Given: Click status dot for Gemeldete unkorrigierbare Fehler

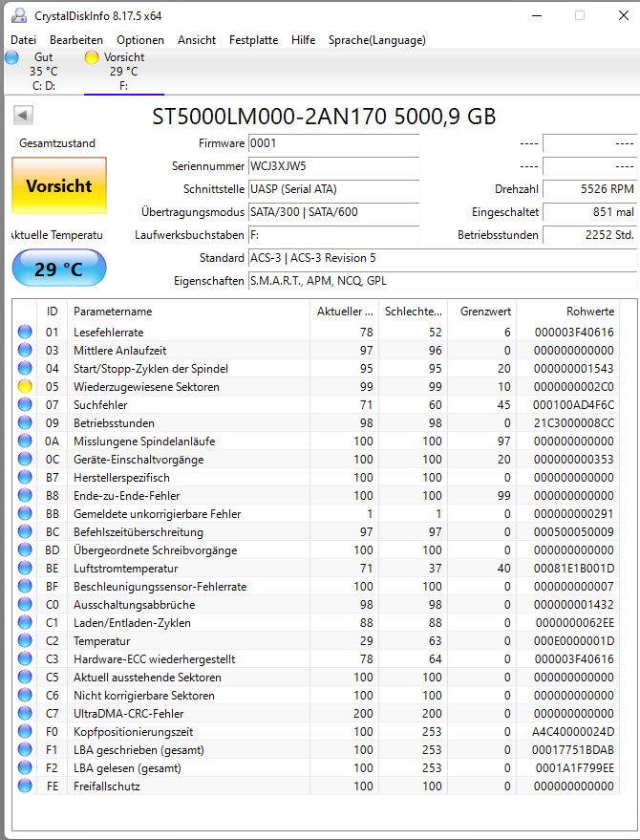Looking at the screenshot, I should (x=25, y=514).
